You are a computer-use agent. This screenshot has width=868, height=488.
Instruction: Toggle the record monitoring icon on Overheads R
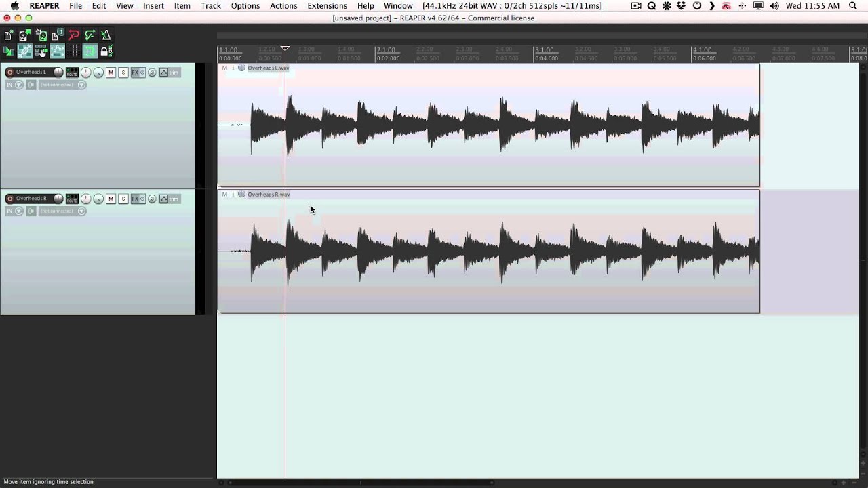[x=31, y=211]
